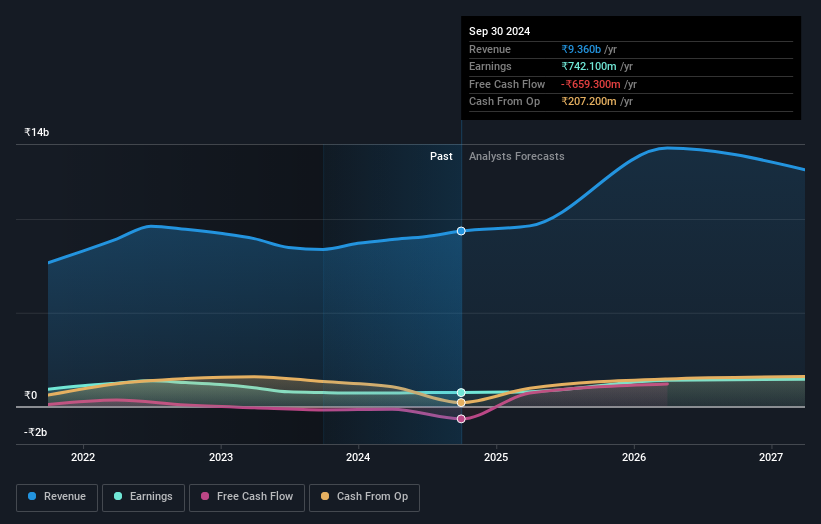
Task: Click the pink Free Cash Flow data marker
Action: click(461, 419)
